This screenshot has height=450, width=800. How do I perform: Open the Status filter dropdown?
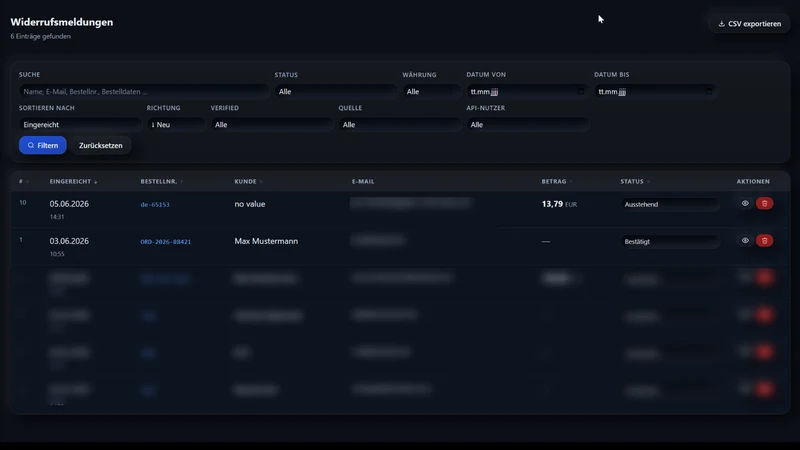coord(336,91)
